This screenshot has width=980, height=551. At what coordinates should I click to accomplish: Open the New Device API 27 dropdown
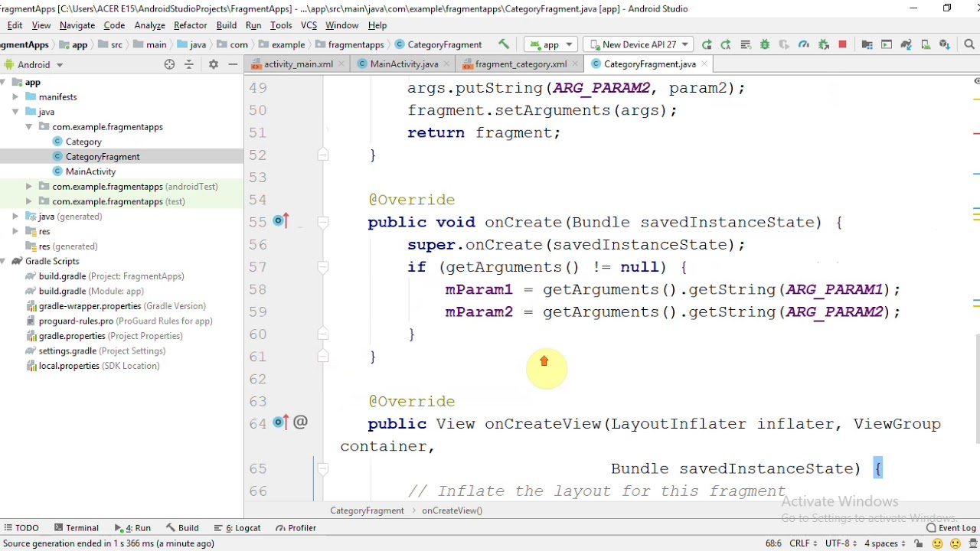pos(639,44)
